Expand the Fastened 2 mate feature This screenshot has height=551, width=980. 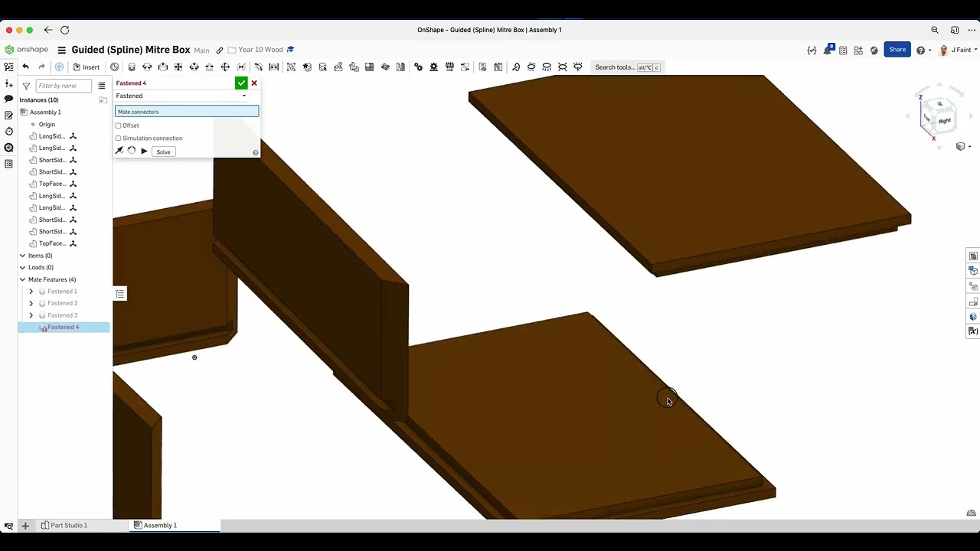31,303
